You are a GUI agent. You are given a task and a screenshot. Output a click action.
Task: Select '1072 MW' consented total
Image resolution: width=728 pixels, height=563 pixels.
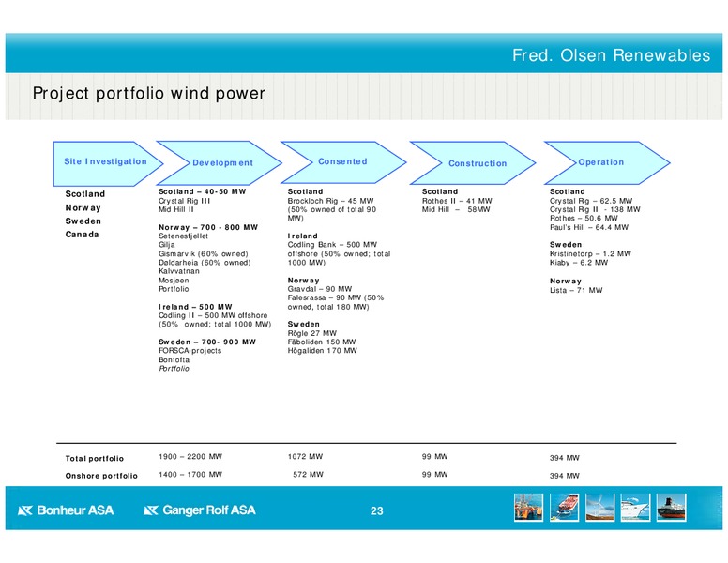pyautogui.click(x=305, y=457)
